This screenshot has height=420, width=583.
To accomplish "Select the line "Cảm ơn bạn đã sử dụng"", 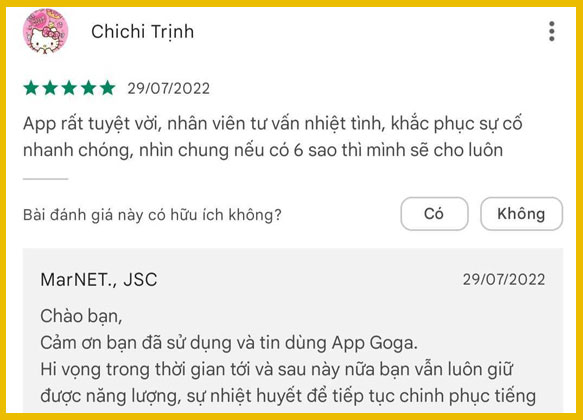I will pyautogui.click(x=229, y=343).
